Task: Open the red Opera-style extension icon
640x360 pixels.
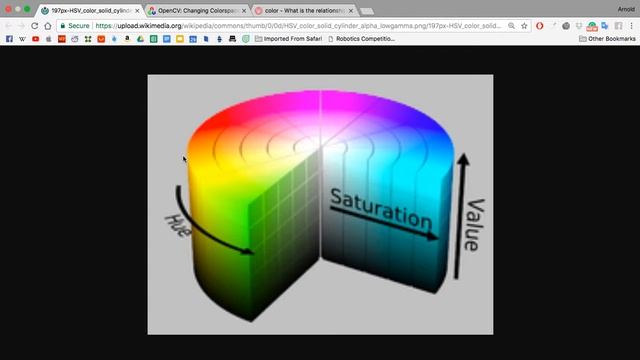Action: [540, 26]
